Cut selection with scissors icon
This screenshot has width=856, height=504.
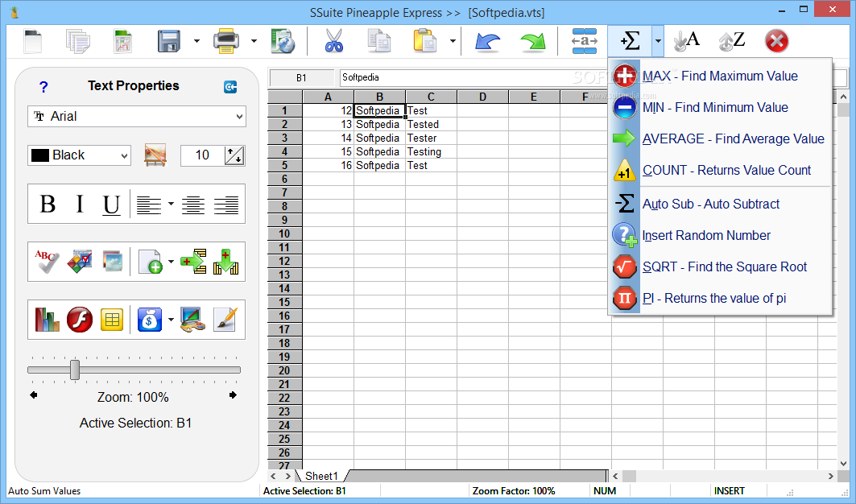tap(333, 41)
